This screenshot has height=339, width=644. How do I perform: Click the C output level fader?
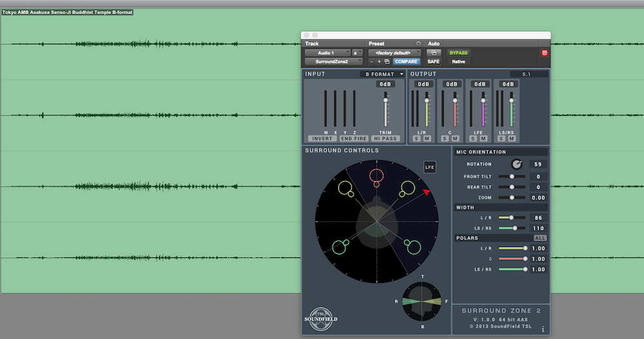tap(455, 100)
